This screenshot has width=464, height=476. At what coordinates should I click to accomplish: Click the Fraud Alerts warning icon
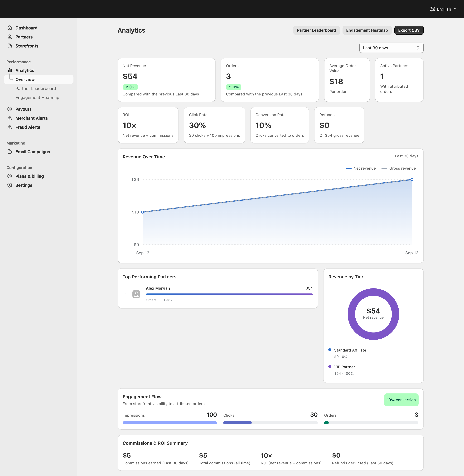click(x=10, y=127)
